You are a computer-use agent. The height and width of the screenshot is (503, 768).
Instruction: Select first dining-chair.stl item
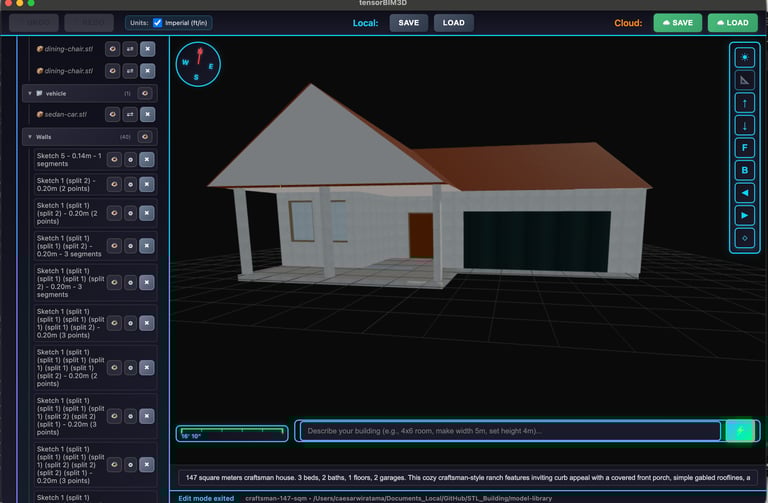[69, 49]
